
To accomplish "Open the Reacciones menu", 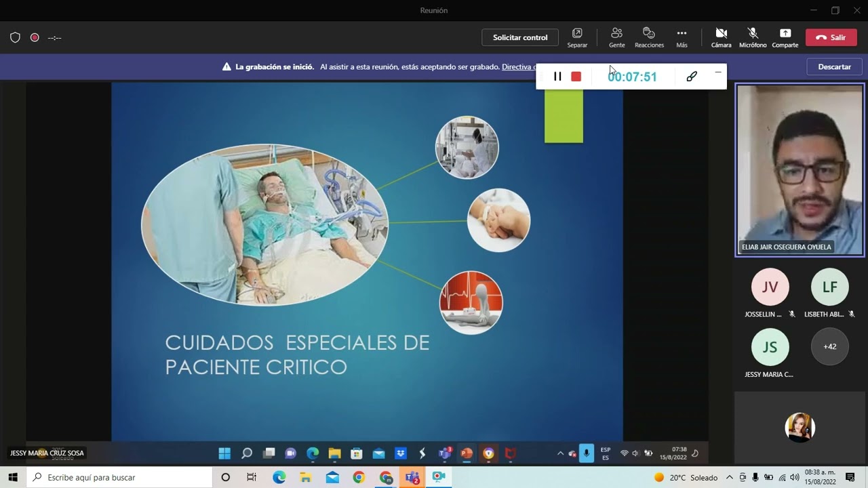I will (649, 37).
